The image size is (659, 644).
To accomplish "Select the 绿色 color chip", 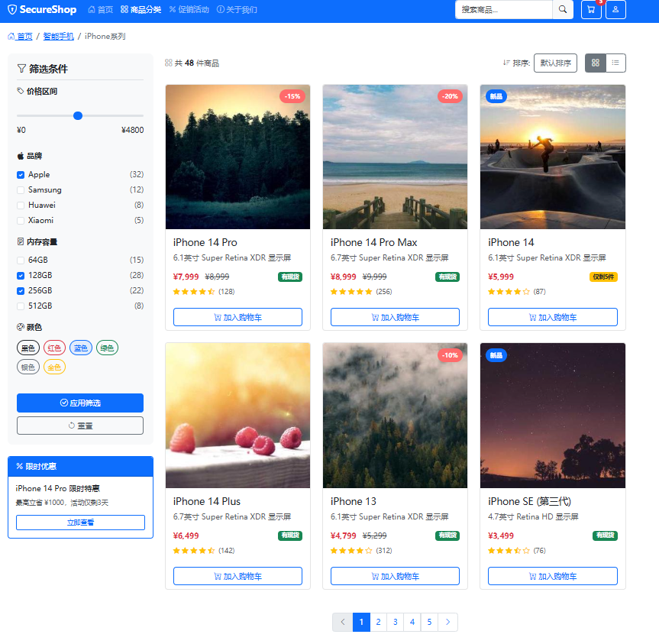I will pos(107,348).
